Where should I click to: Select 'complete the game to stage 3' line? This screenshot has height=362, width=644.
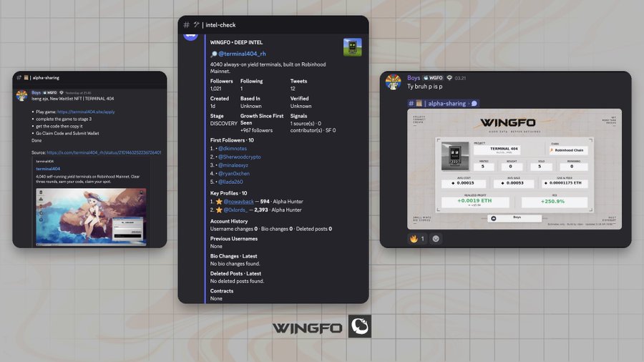click(x=64, y=119)
